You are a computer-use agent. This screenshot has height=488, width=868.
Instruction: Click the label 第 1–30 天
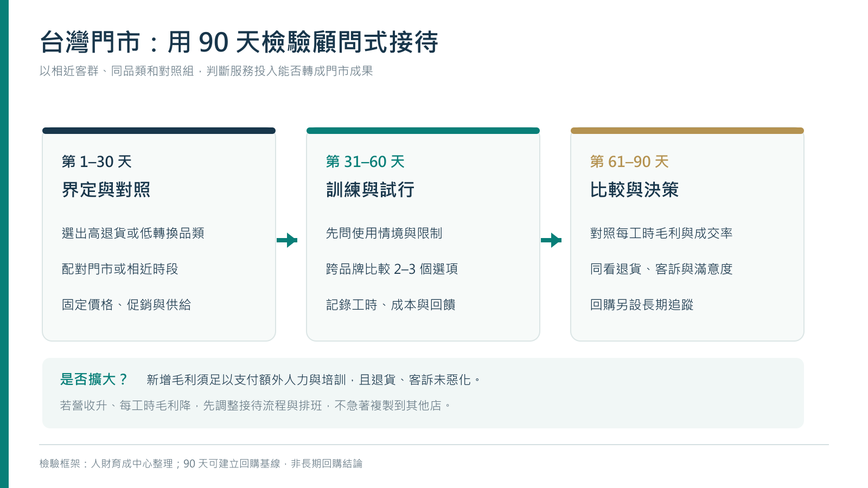(97, 162)
